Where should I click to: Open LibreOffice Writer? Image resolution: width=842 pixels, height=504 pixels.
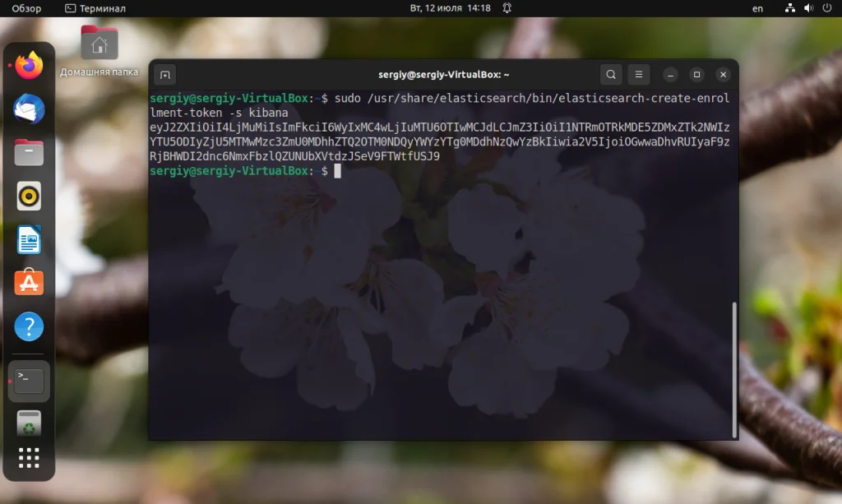tap(28, 239)
